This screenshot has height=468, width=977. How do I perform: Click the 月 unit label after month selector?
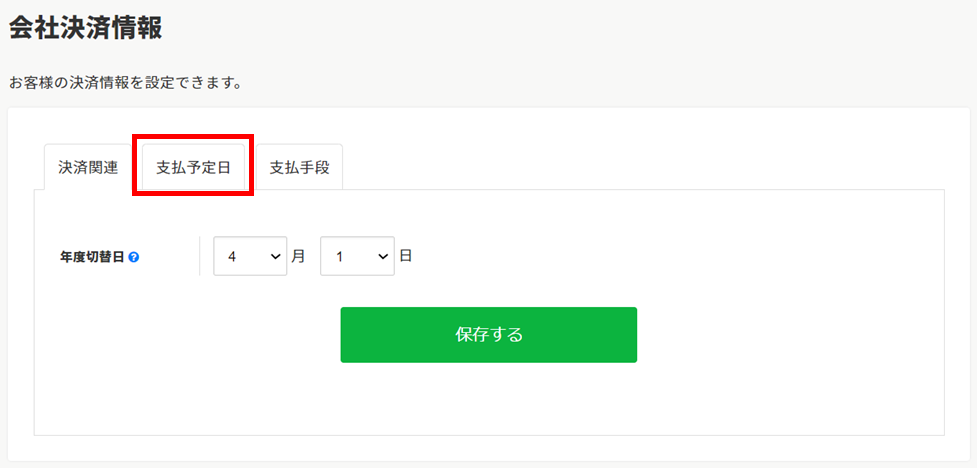pyautogui.click(x=298, y=256)
